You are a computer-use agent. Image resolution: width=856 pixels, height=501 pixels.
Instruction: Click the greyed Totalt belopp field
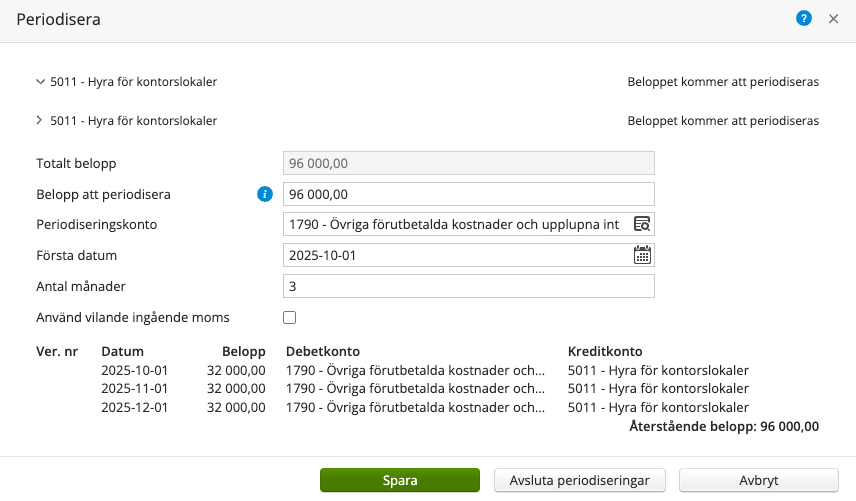[x=468, y=163]
